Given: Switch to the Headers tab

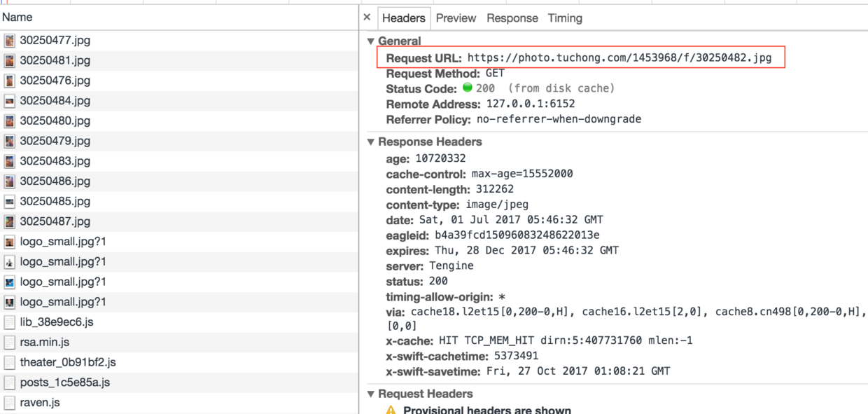Looking at the screenshot, I should coord(404,18).
